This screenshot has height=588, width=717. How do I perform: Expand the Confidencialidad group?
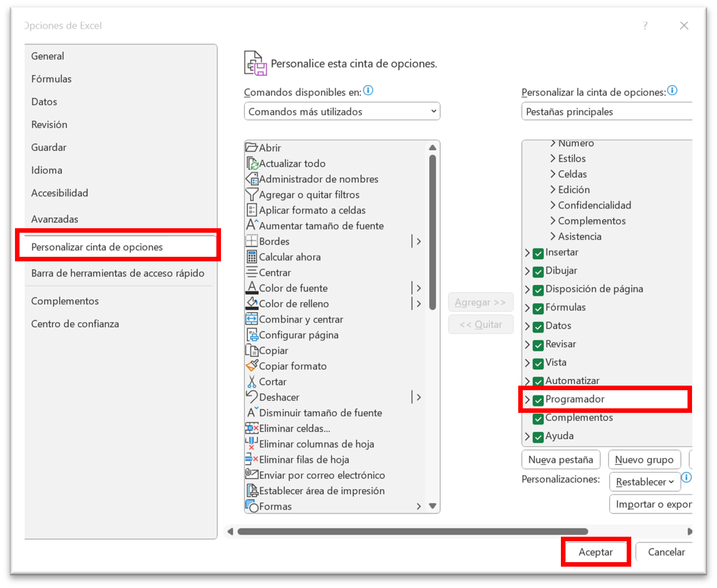(x=553, y=205)
